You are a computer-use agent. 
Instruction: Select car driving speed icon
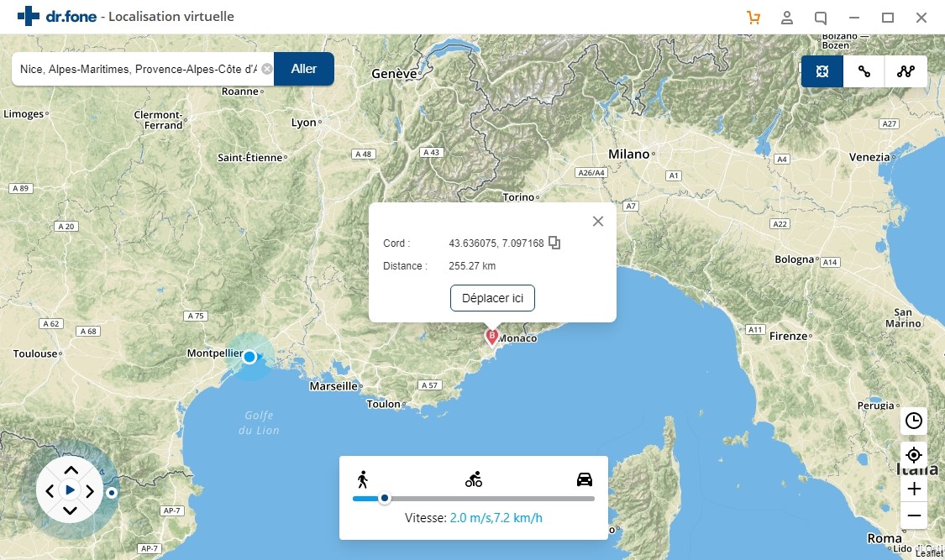[585, 479]
